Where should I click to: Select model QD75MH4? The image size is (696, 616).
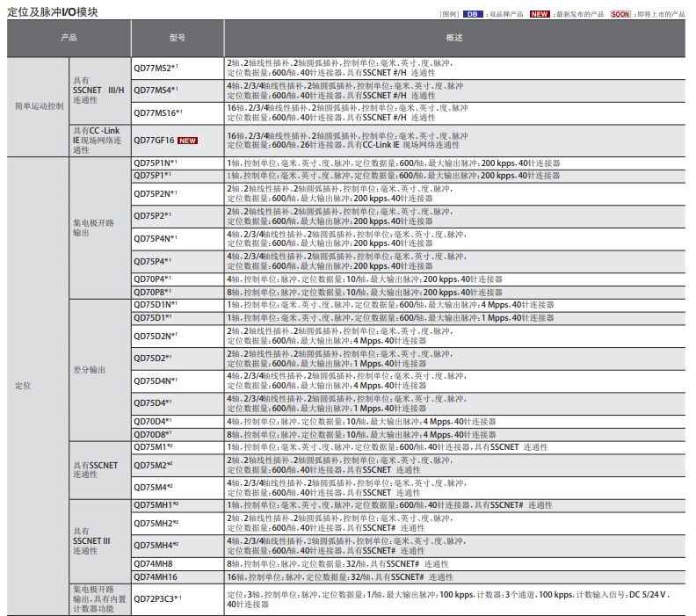point(178,546)
